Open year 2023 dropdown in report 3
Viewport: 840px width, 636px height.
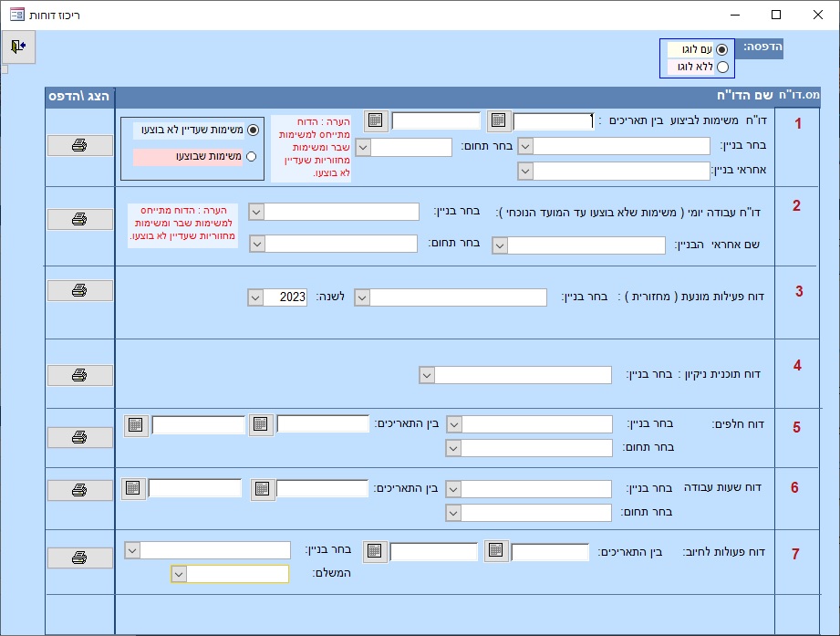tap(255, 297)
